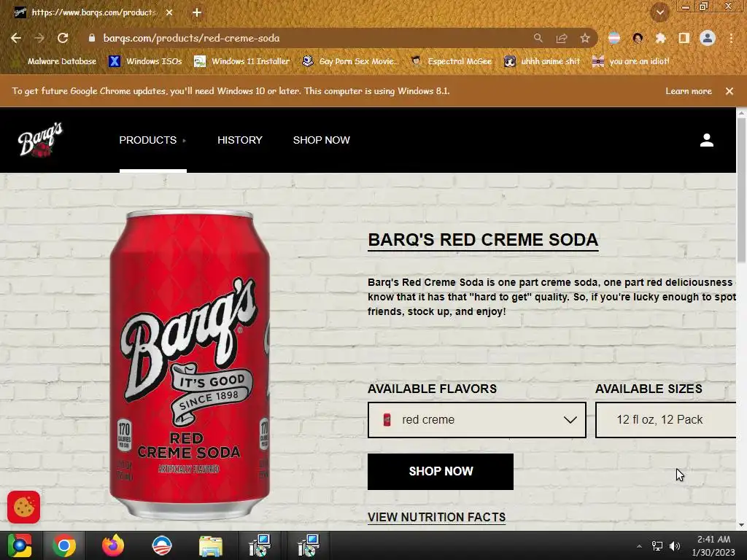Viewport: 747px width, 560px height.
Task: Toggle the Chrome side panel icon
Action: (684, 38)
